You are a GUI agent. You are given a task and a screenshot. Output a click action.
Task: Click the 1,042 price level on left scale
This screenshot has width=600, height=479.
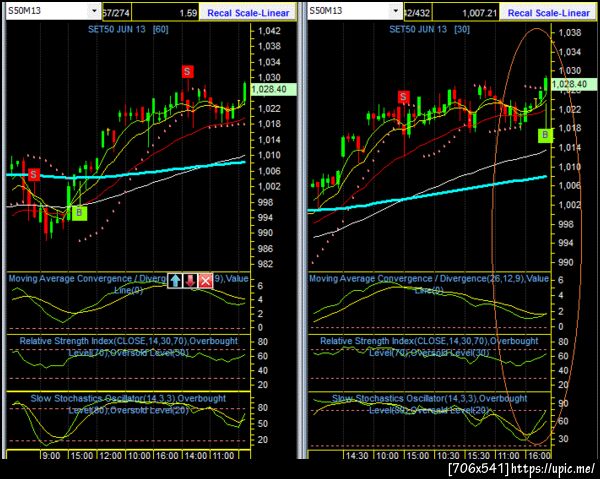(269, 31)
